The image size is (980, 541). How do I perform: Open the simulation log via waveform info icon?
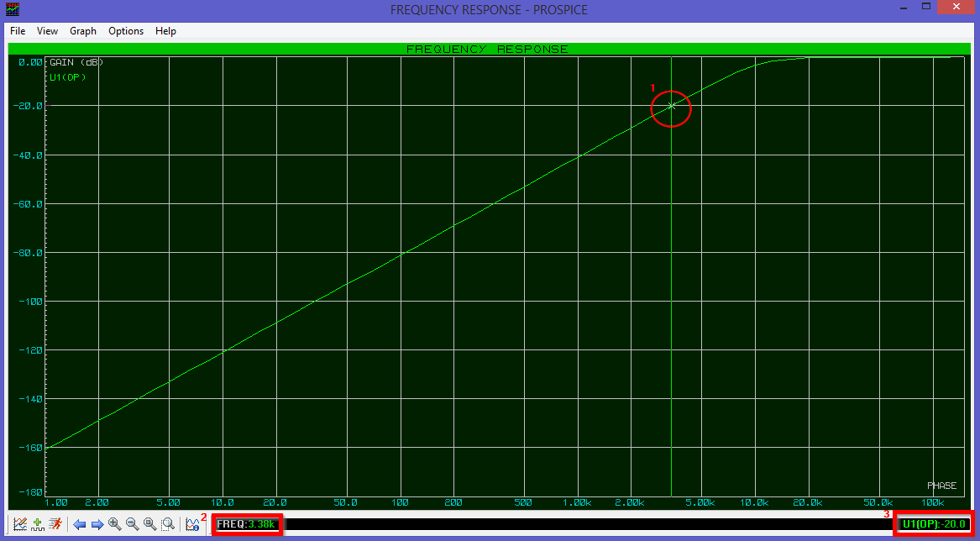click(192, 525)
